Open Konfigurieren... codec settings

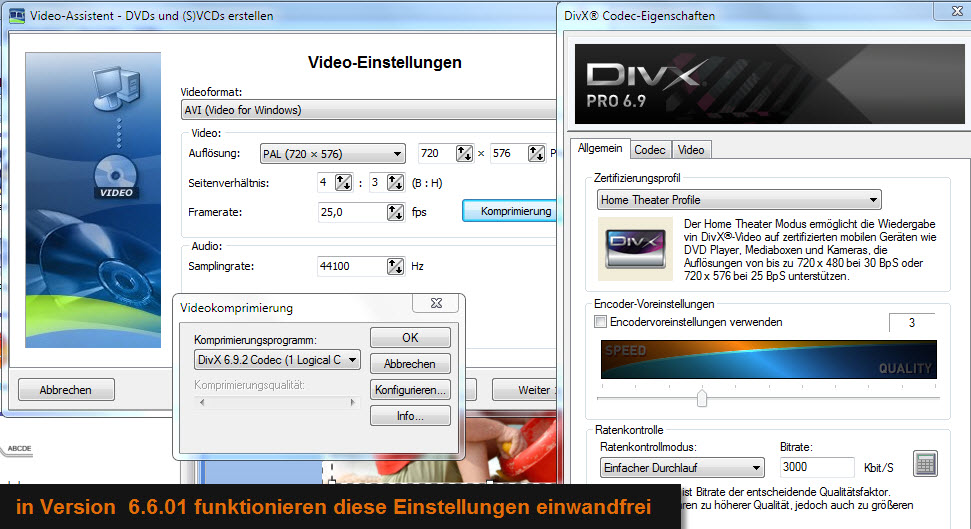click(410, 390)
